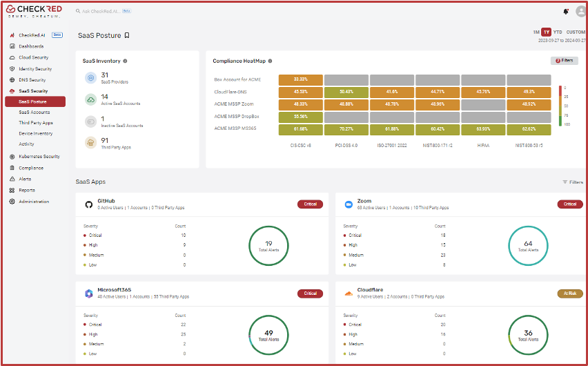Click the Compliance HeatMap info icon

click(271, 61)
